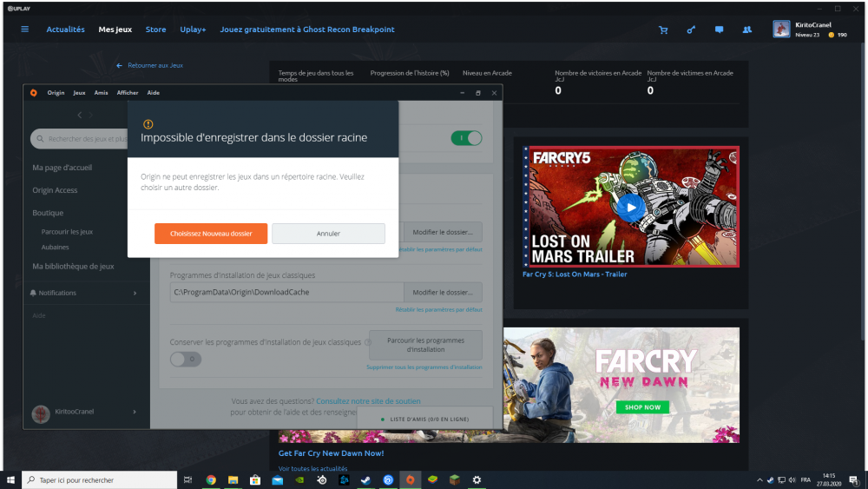Open the KiritoCranel Uplay account dropdown
Viewport: 868px width, 489px height.
(810, 30)
